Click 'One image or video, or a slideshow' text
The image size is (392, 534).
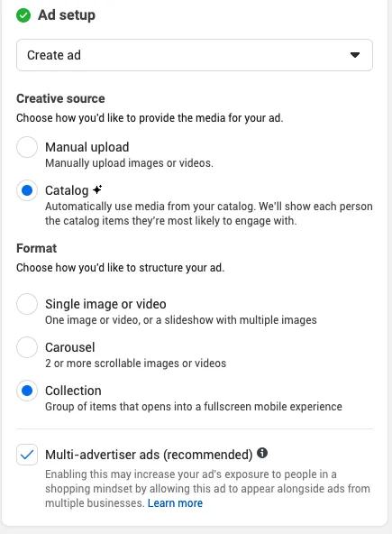coord(181,320)
